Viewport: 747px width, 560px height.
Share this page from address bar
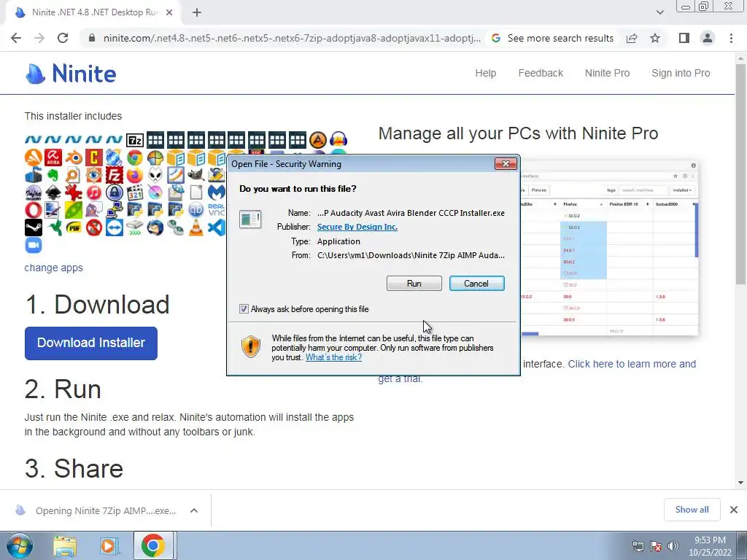click(x=632, y=38)
